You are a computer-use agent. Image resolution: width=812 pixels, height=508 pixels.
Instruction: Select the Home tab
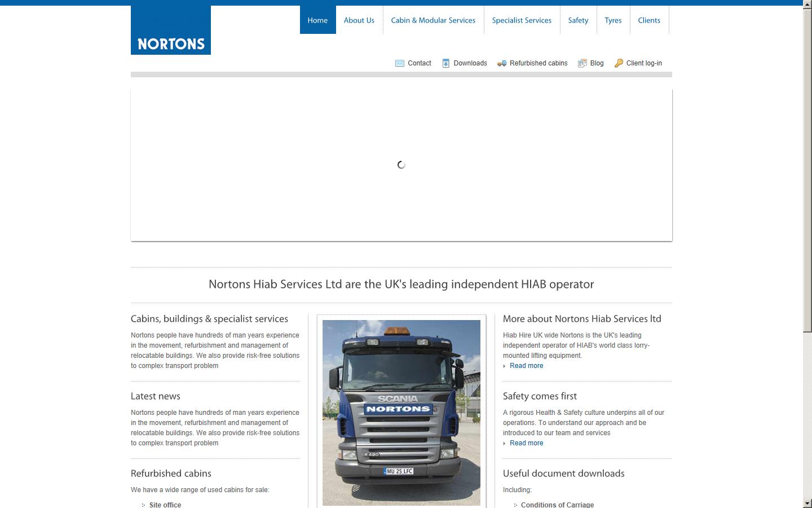pos(317,20)
